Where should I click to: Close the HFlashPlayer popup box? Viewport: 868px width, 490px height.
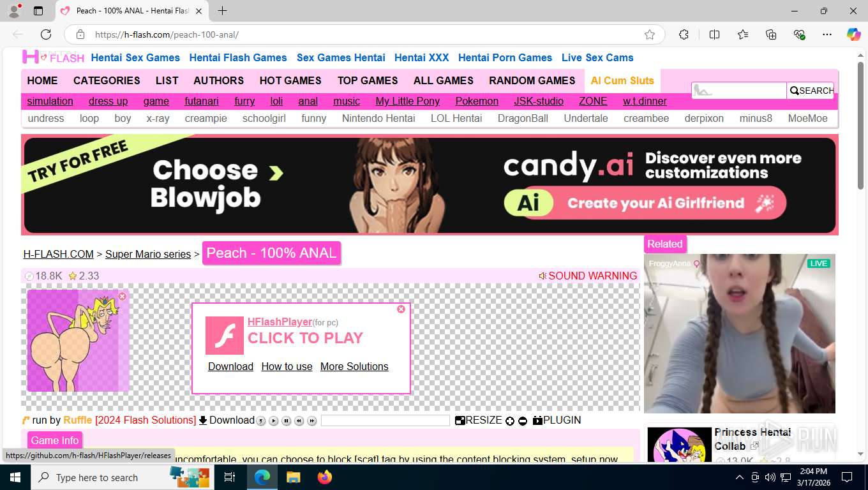pos(401,309)
